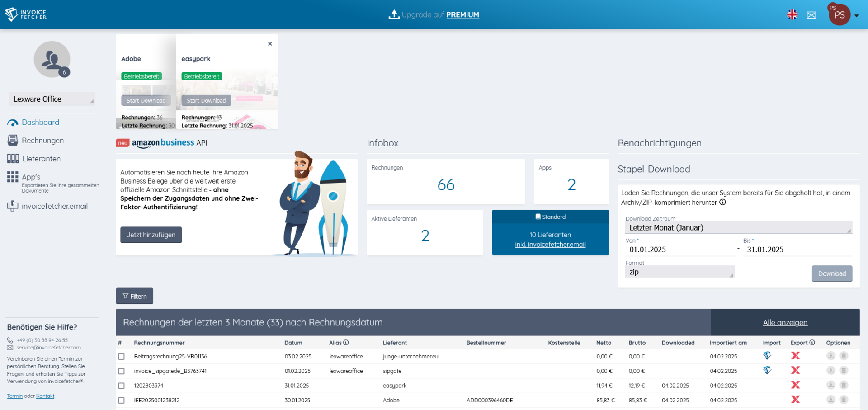The height and width of the screenshot is (410, 868).
Task: Click the Invoice Fetcher logo
Action: pyautogui.click(x=26, y=14)
